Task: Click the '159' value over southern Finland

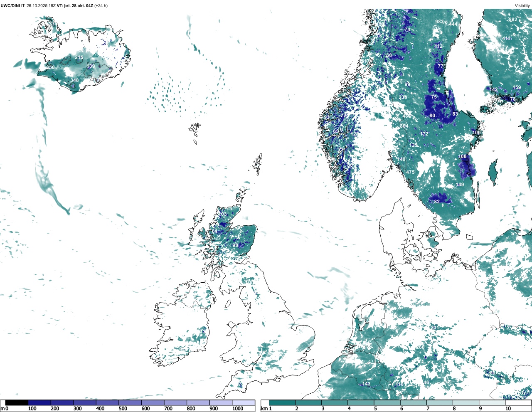Action: pyautogui.click(x=517, y=87)
